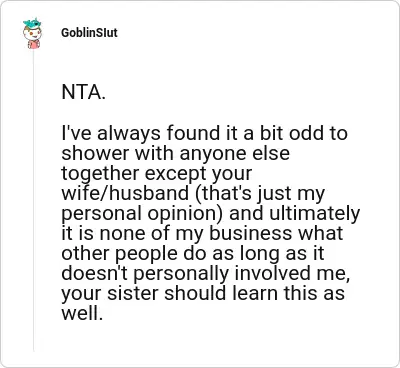Image resolution: width=400 pixels, height=368 pixels.
Task: Click the line "doesn't personally involved me,"
Action: (x=206, y=274)
